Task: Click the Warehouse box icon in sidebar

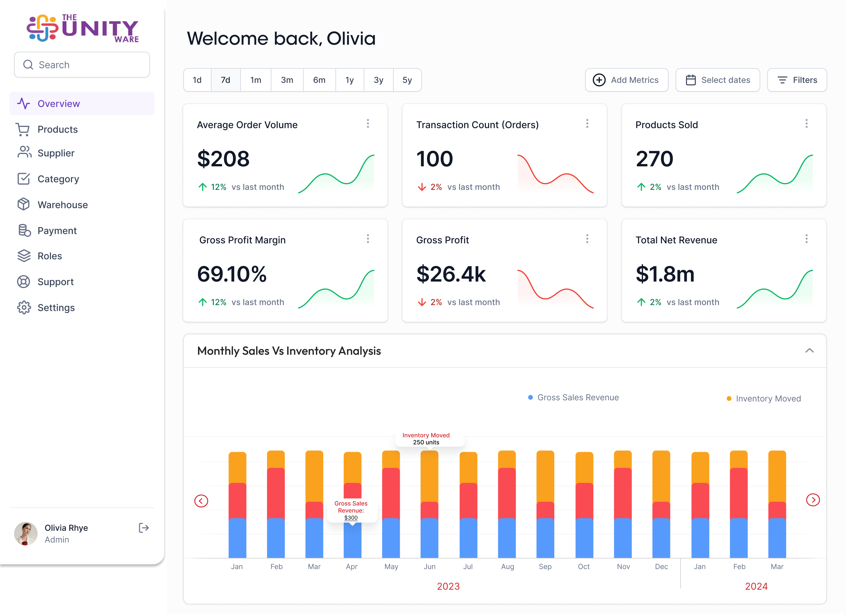Action: tap(23, 205)
